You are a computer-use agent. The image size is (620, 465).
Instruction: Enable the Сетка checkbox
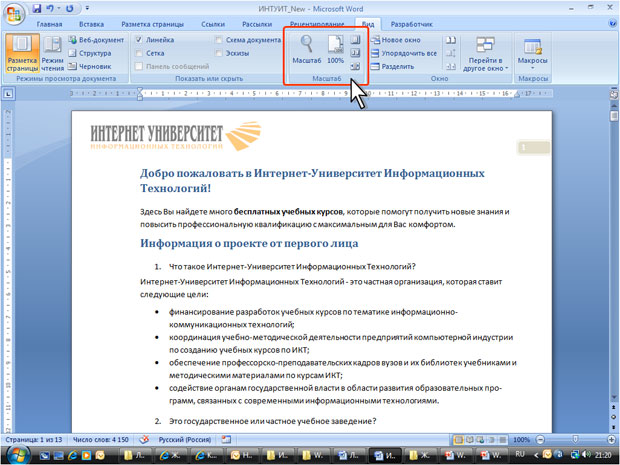tap(139, 53)
